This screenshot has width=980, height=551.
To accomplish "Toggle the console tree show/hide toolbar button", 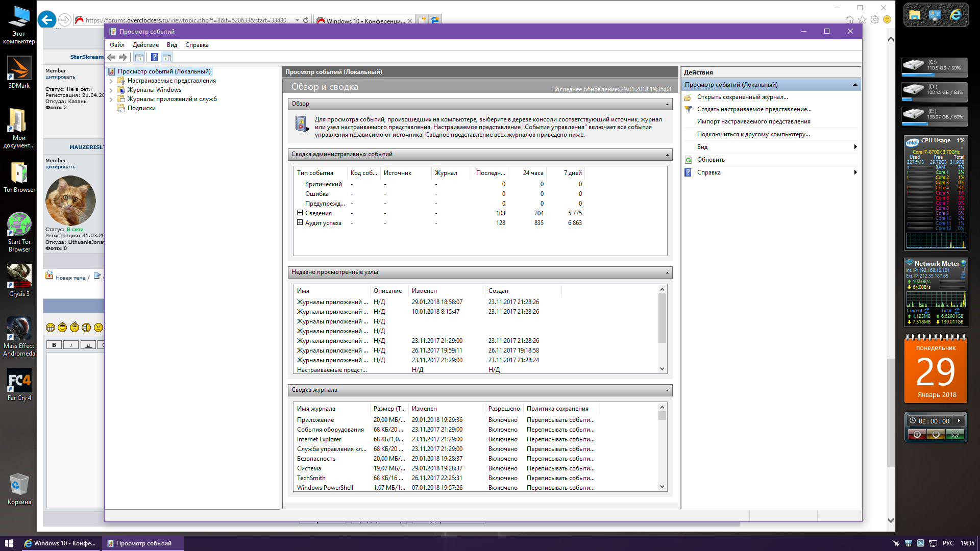I will click(139, 57).
